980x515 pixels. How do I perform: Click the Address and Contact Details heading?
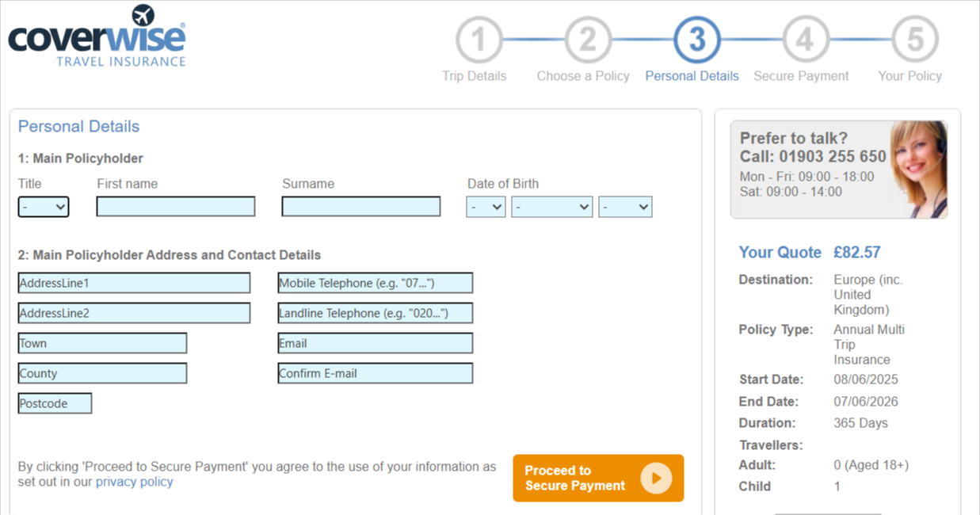point(170,255)
